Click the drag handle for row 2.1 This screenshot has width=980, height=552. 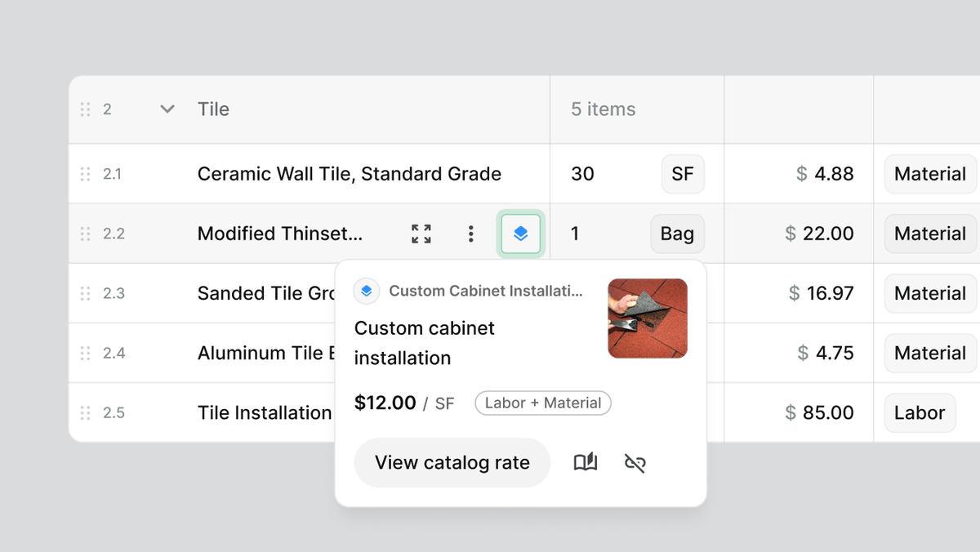[85, 174]
